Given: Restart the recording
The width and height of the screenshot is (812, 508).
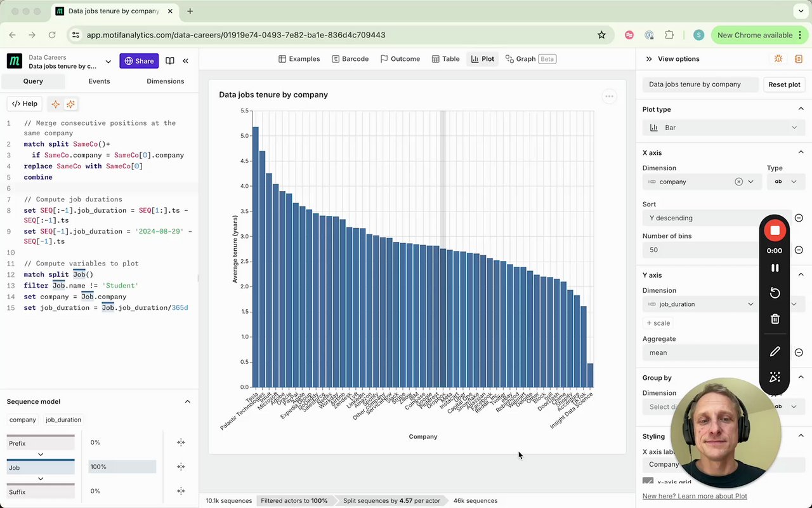Looking at the screenshot, I should click(x=775, y=293).
